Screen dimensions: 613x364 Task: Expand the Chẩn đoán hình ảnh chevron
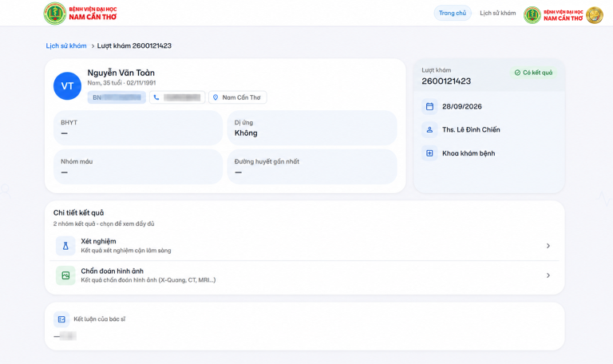(548, 275)
